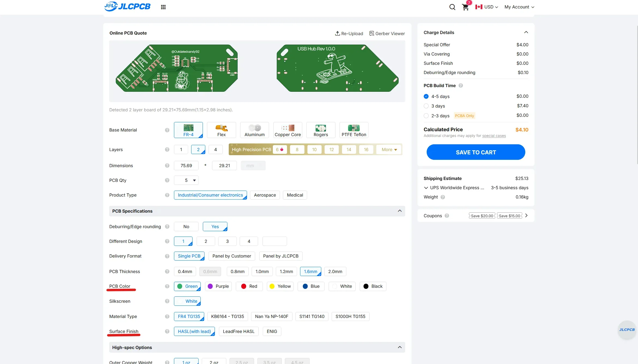Open the apps grid menu icon

pos(163,7)
